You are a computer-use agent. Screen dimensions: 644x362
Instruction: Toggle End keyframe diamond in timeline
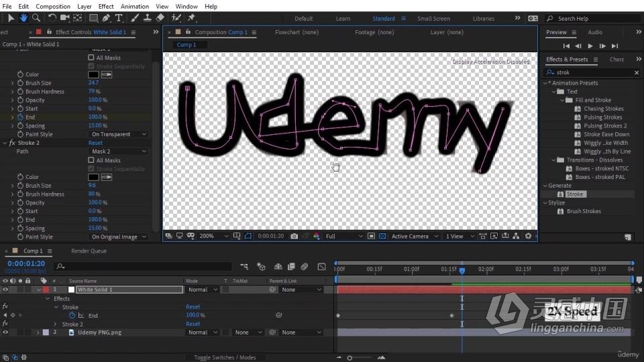13,315
